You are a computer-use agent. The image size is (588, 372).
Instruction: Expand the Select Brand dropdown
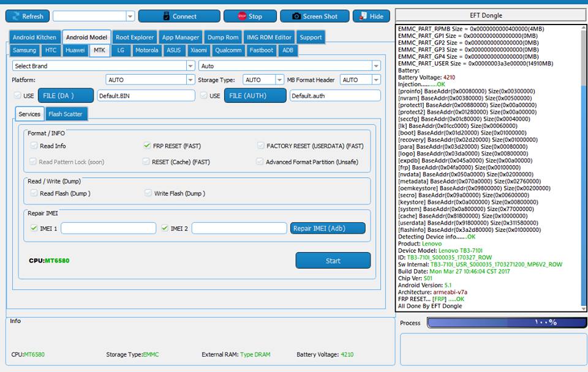pyautogui.click(x=190, y=66)
